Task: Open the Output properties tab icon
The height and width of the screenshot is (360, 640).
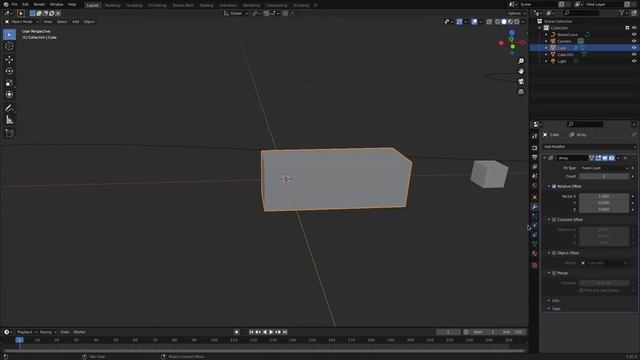Action: (x=535, y=157)
